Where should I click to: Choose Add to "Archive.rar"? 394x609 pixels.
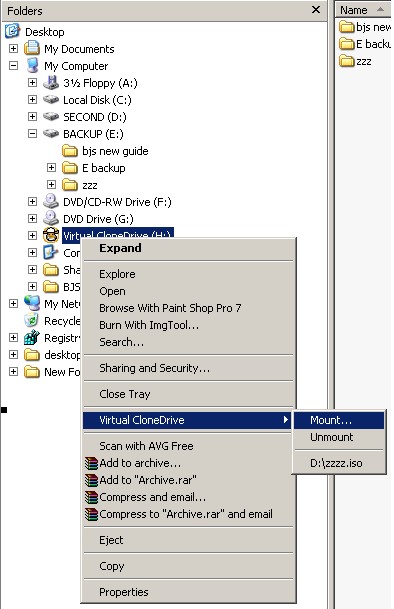[188, 480]
